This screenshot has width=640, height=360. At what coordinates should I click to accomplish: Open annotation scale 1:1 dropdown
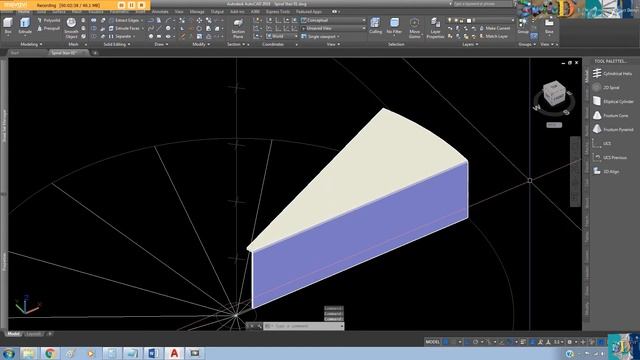(x=559, y=342)
